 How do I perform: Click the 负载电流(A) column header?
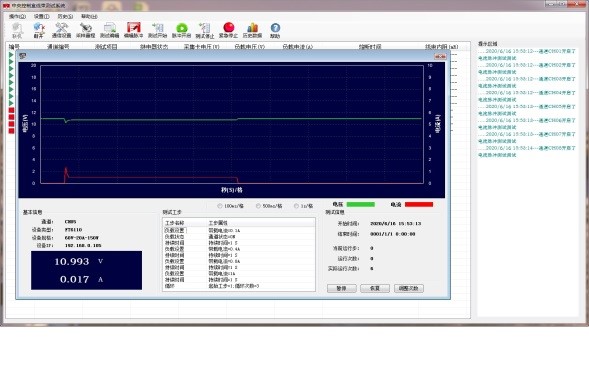point(298,47)
